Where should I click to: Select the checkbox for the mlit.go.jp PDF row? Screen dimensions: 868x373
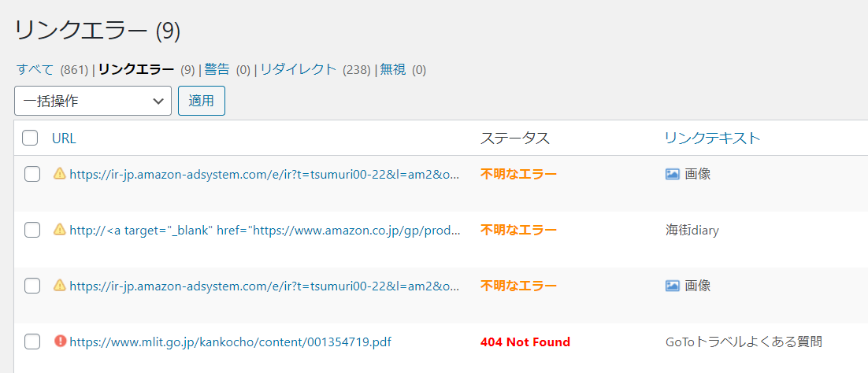coord(32,342)
